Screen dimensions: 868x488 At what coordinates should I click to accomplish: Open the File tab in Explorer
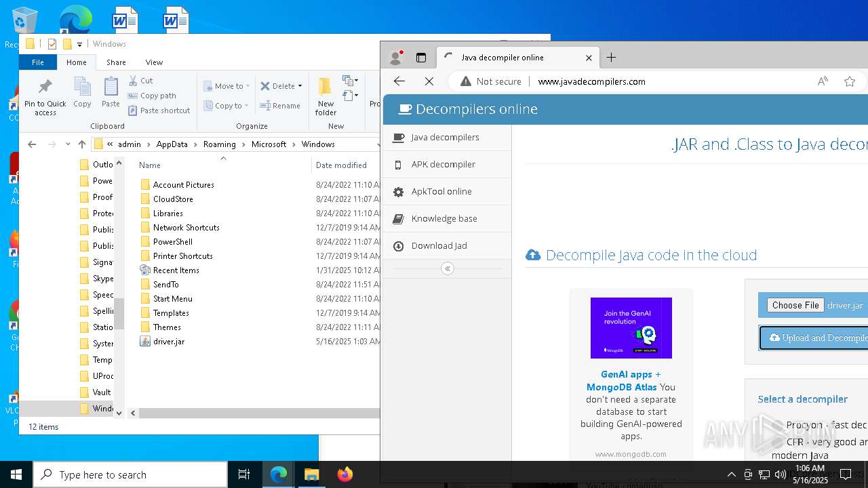pos(38,62)
